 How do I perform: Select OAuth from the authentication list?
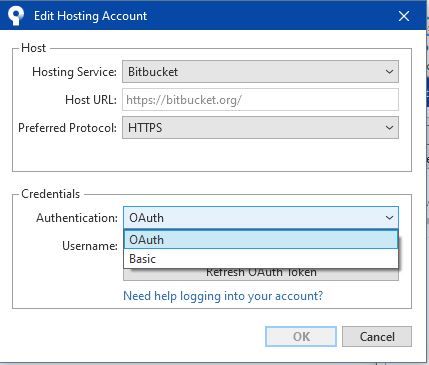(x=261, y=240)
